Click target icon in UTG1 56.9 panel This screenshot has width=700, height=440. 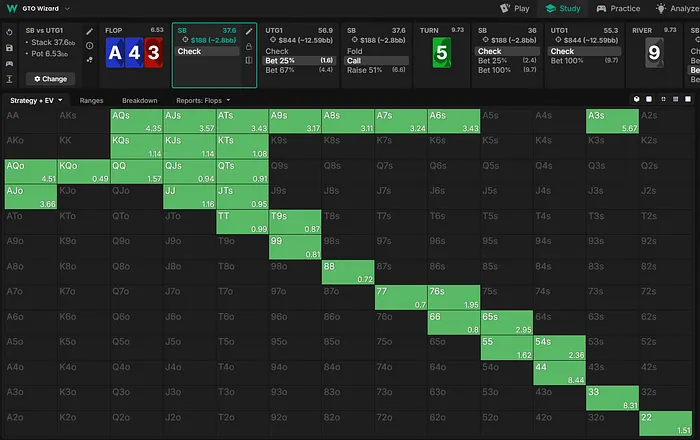(273, 40)
